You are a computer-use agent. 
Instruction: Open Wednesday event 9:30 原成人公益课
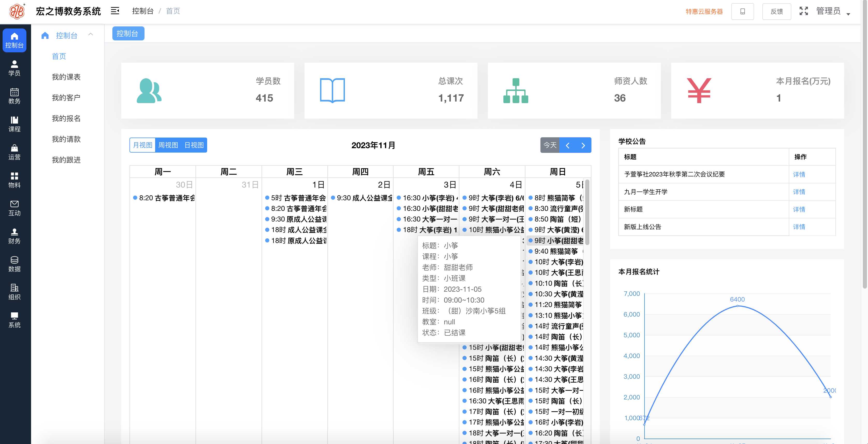coord(295,219)
